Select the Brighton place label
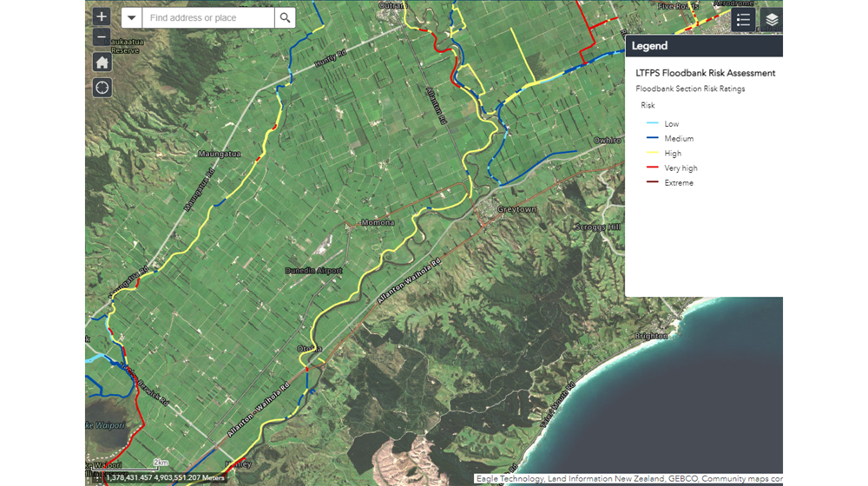This screenshot has width=868, height=486. pyautogui.click(x=651, y=336)
